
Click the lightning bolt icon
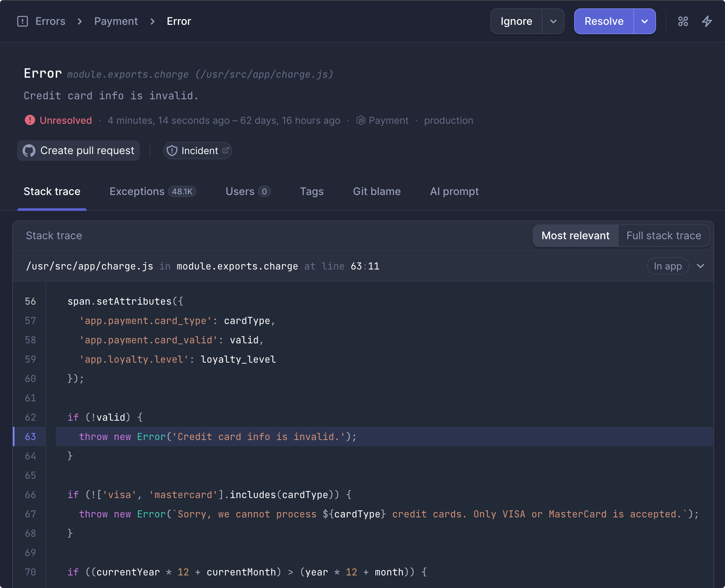pyautogui.click(x=707, y=21)
